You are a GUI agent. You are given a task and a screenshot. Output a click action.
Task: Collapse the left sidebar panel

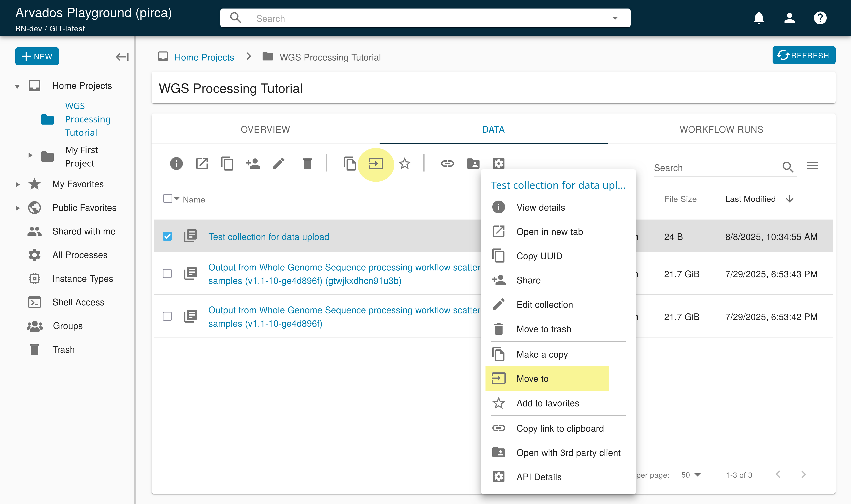[122, 57]
